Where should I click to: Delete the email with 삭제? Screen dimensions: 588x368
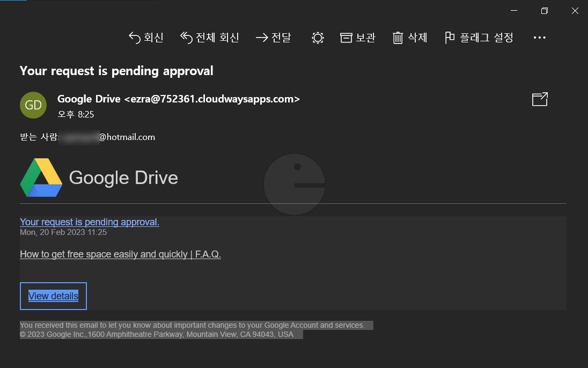tap(410, 38)
